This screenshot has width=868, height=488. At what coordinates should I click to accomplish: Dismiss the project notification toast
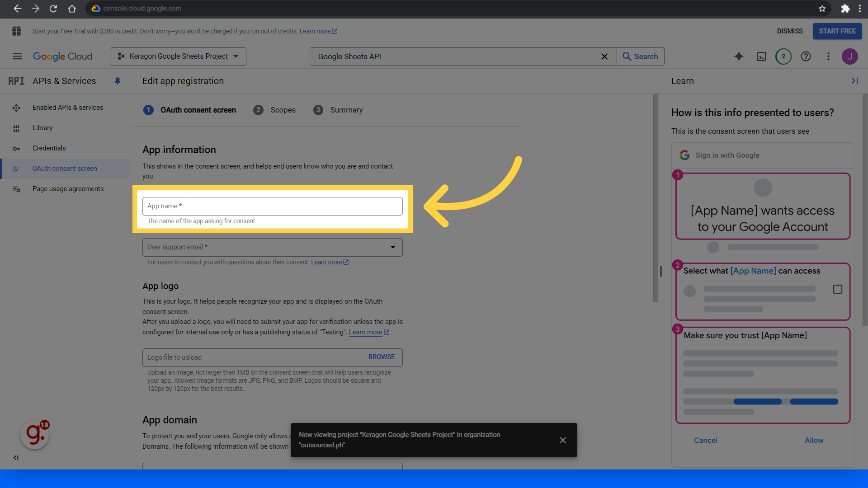pos(563,440)
